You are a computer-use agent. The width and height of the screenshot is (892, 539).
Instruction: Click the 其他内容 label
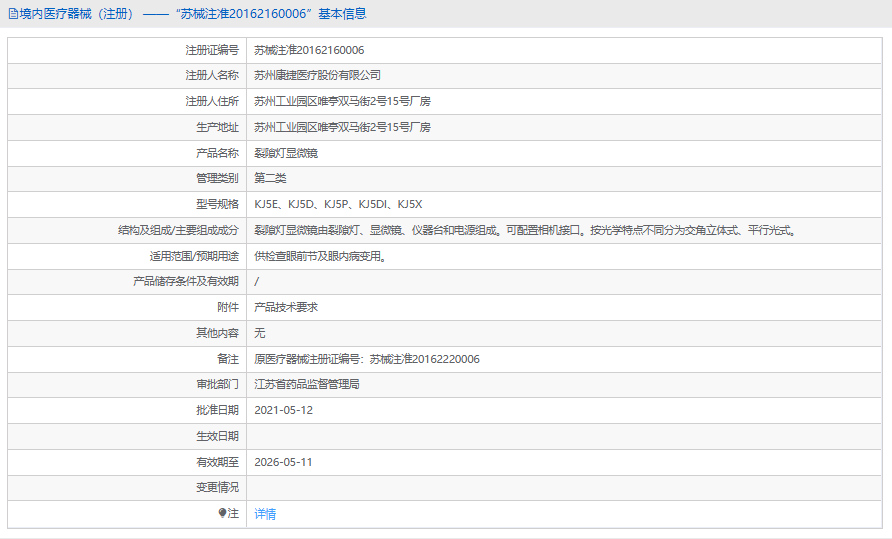pyautogui.click(x=217, y=333)
